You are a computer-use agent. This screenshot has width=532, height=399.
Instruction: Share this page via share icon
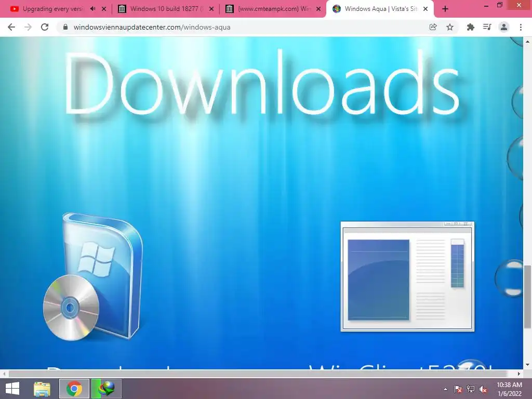[433, 27]
